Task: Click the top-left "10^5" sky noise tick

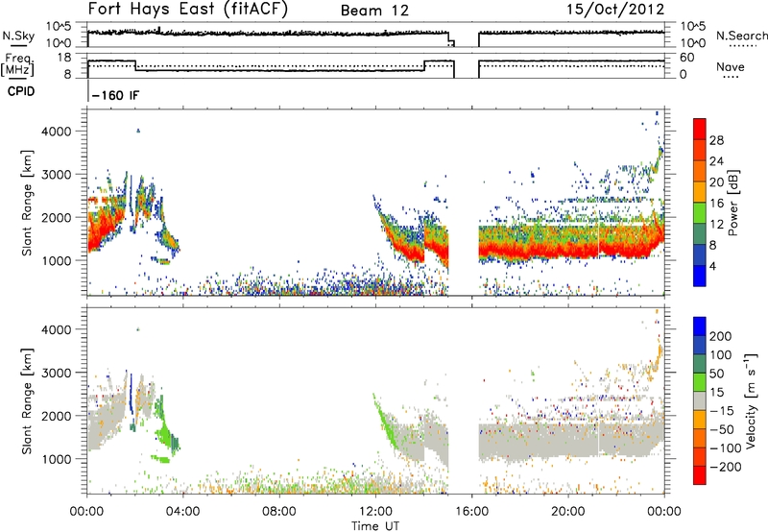Action: [x=59, y=27]
